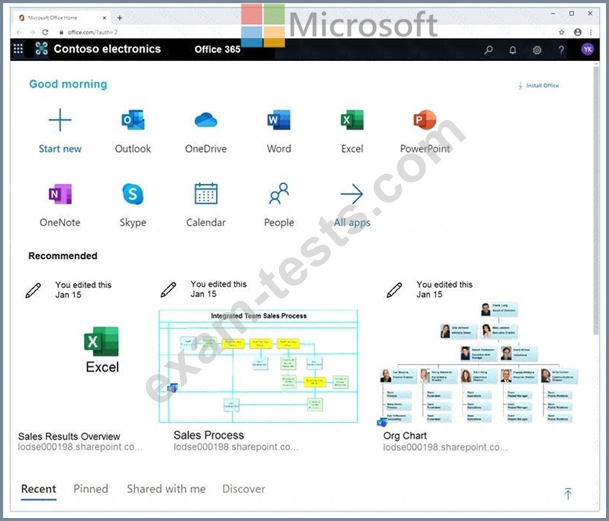
Task: Click the pencil icon above Org Chart
Action: click(x=394, y=290)
